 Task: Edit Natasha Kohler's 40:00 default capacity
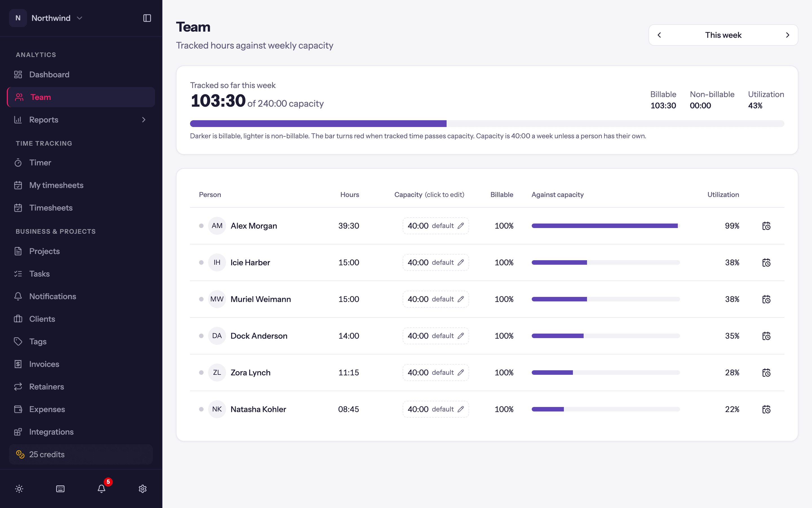(436, 409)
